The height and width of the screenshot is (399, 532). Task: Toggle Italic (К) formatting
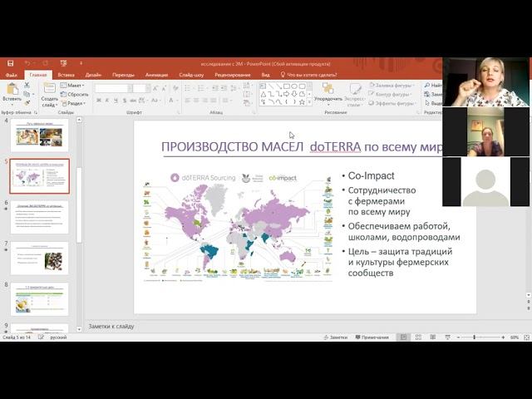pyautogui.click(x=107, y=101)
